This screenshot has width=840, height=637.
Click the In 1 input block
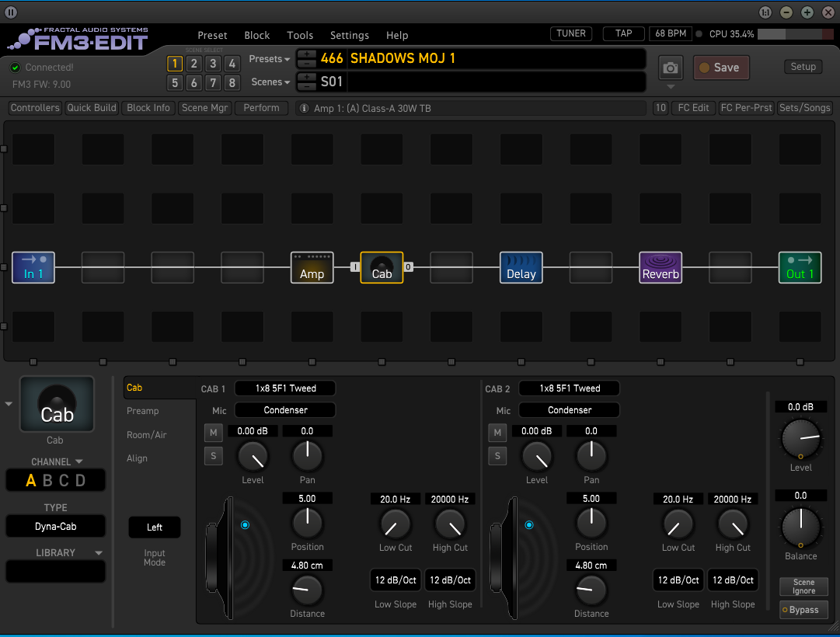33,267
